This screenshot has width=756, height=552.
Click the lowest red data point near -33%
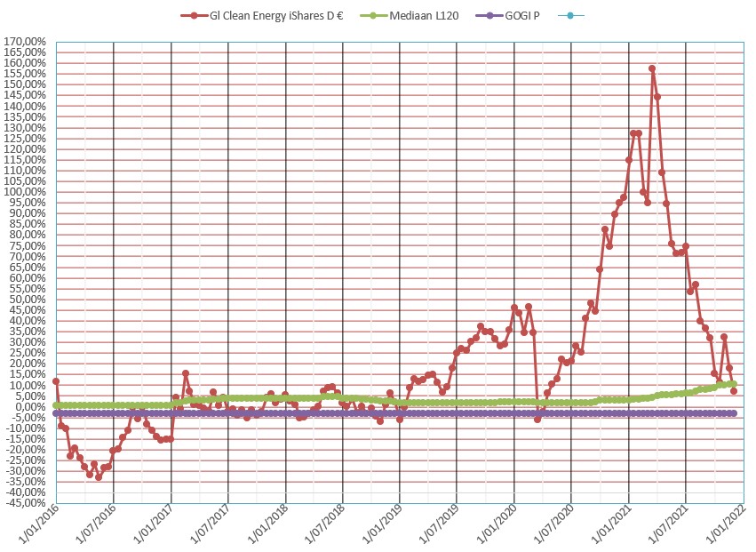99,477
